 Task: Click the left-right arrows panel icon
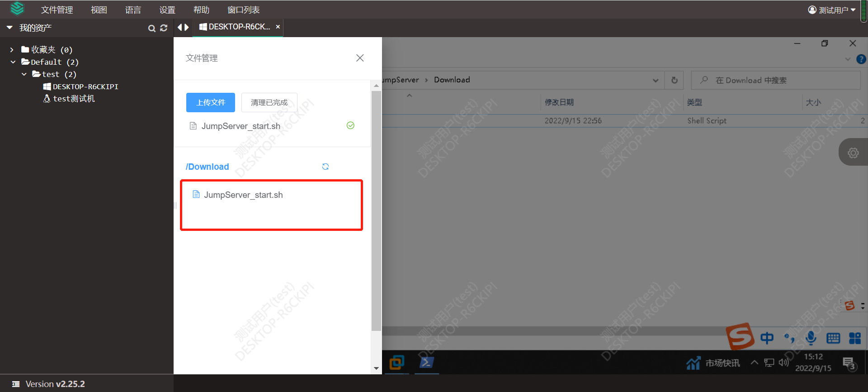(183, 27)
